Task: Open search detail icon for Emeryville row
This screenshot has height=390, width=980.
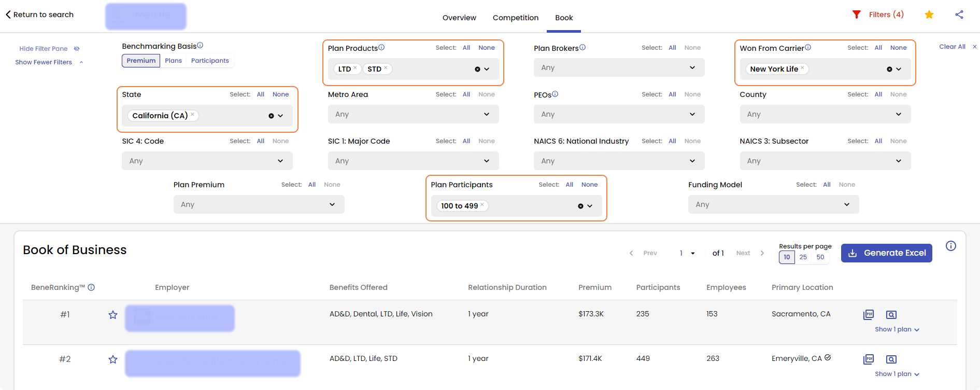Action: coord(891,359)
